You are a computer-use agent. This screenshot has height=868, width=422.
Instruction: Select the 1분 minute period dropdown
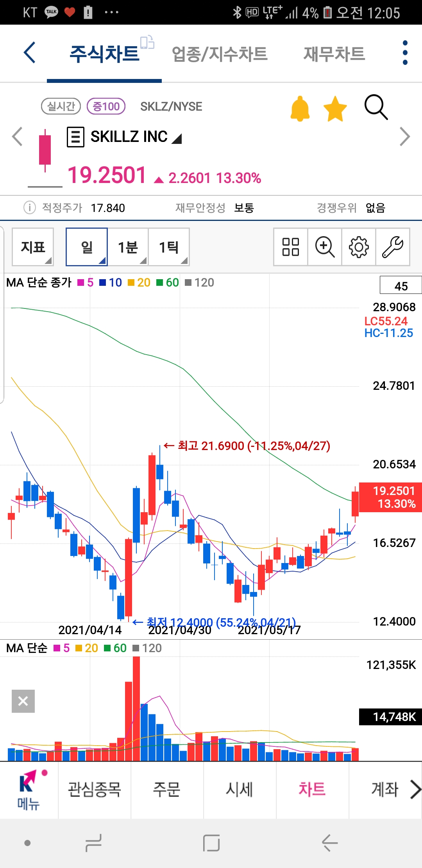coord(128,247)
